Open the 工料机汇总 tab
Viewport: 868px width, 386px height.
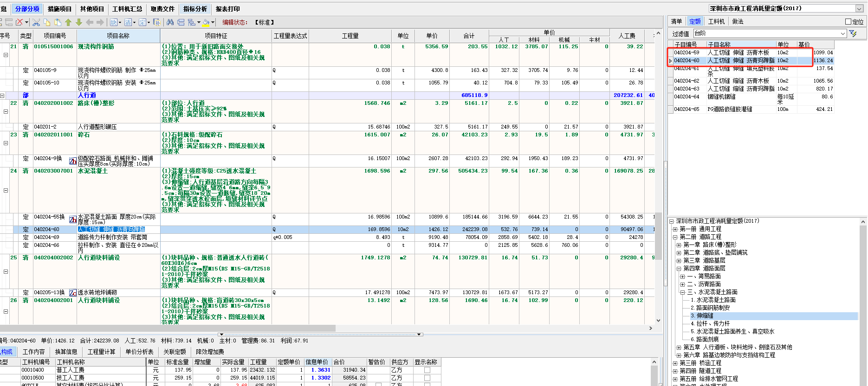(x=127, y=9)
